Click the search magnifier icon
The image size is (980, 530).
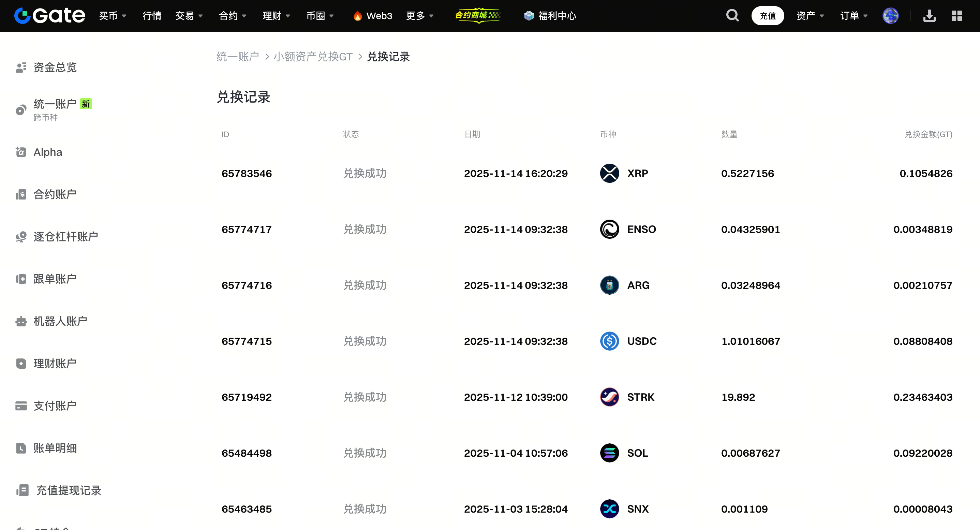pos(732,16)
